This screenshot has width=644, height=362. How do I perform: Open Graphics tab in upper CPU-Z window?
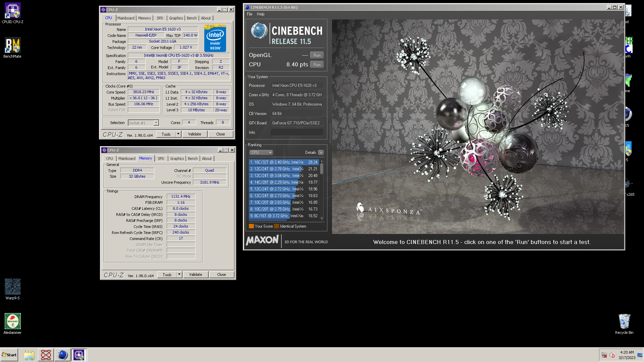176,18
